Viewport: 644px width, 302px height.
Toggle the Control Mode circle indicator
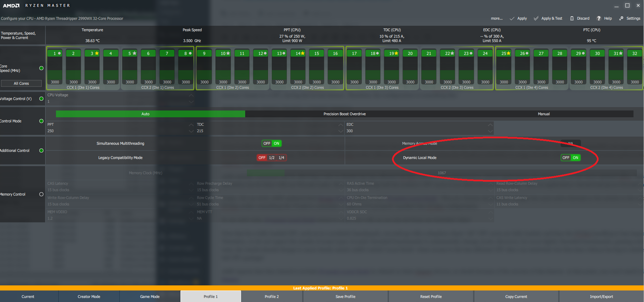point(41,121)
